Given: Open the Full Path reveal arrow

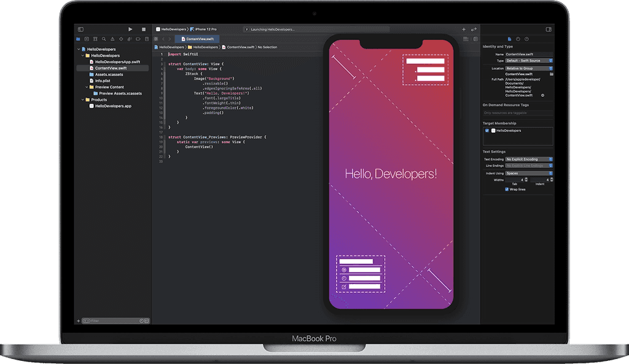Looking at the screenshot, I should 542,95.
